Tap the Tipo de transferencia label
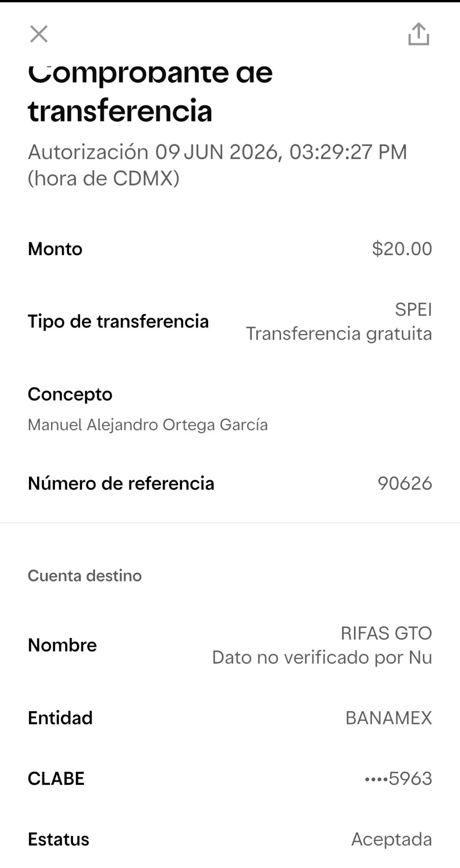460x868 pixels. (x=118, y=322)
